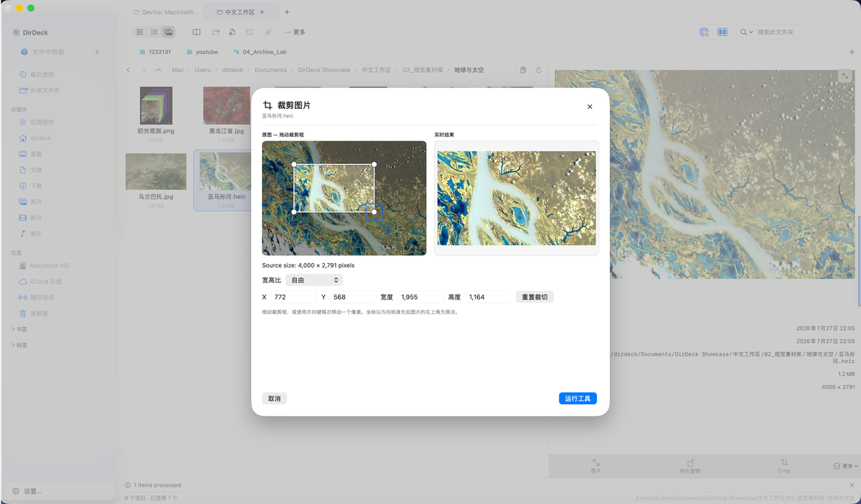This screenshot has height=504, width=861.
Task: Click the 宽度 width field
Action: click(420, 297)
